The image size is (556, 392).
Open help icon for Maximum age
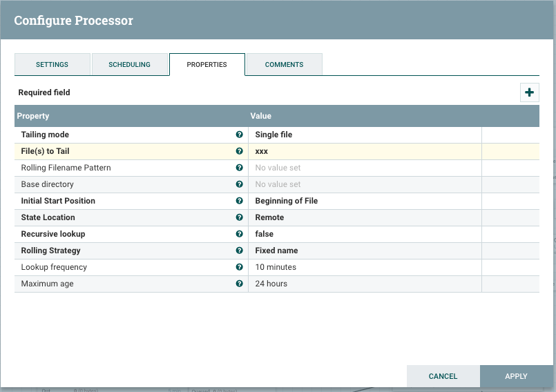[240, 284]
